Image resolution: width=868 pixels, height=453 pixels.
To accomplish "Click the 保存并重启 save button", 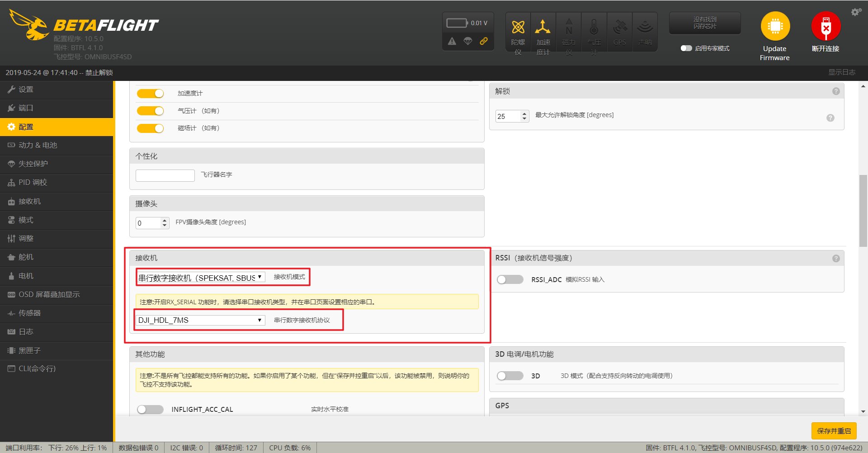I will (x=834, y=431).
